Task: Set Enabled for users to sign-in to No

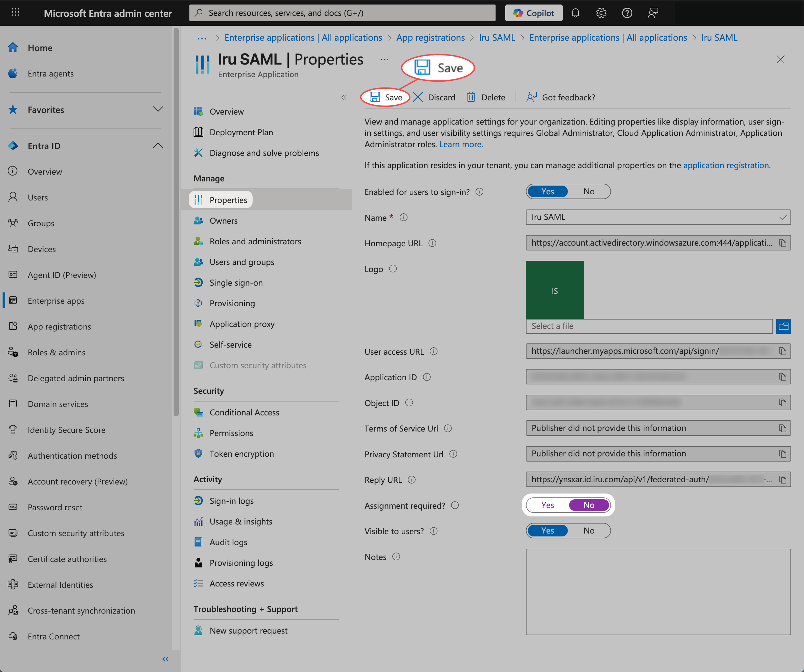Action: pyautogui.click(x=589, y=192)
